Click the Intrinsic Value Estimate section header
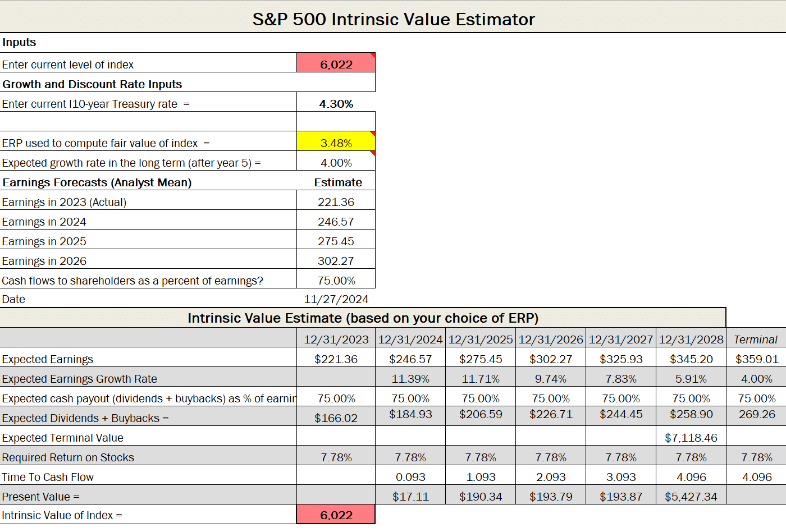Screen dimensions: 786x532 tap(363, 318)
